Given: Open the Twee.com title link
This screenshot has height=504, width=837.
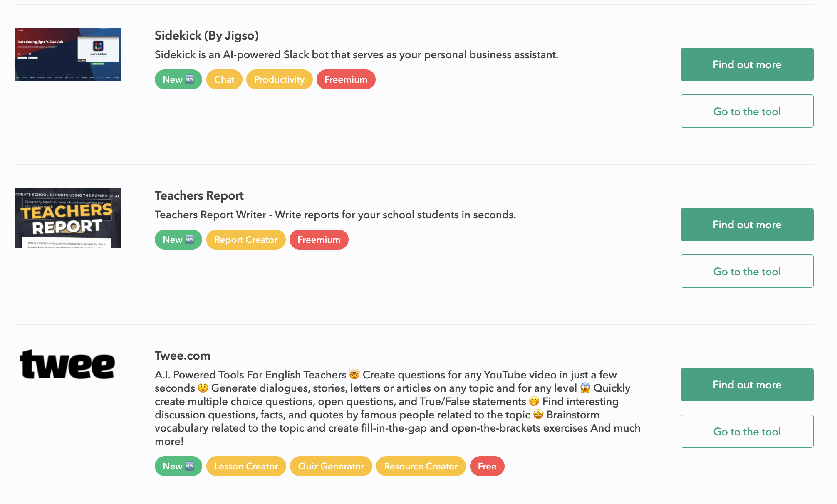Looking at the screenshot, I should click(183, 356).
